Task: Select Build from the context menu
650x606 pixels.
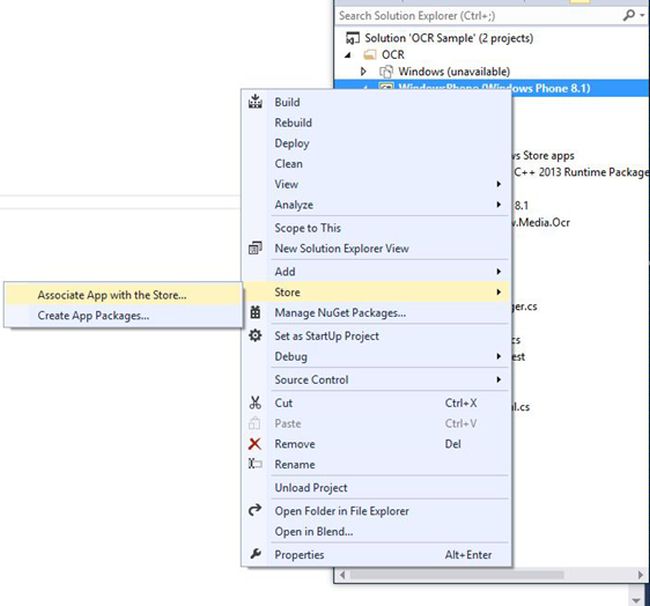Action: (377, 102)
